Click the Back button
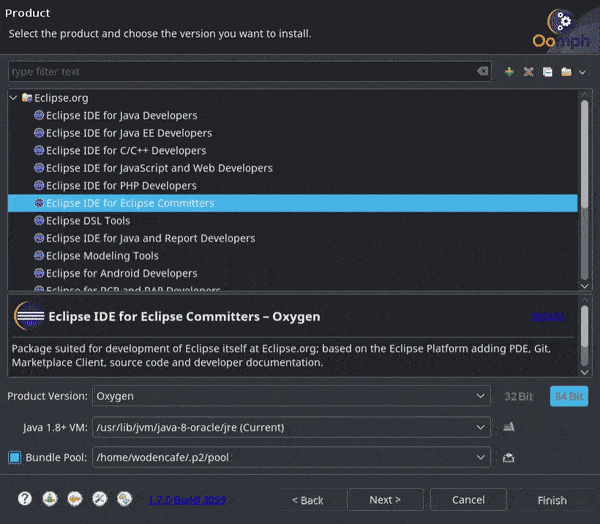Image resolution: width=600 pixels, height=524 pixels. coord(308,500)
